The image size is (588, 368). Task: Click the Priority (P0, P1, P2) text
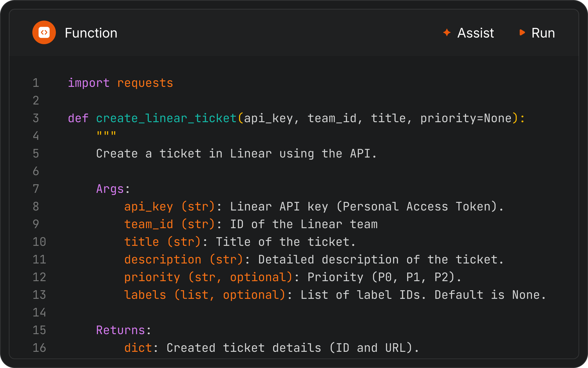[x=383, y=277]
